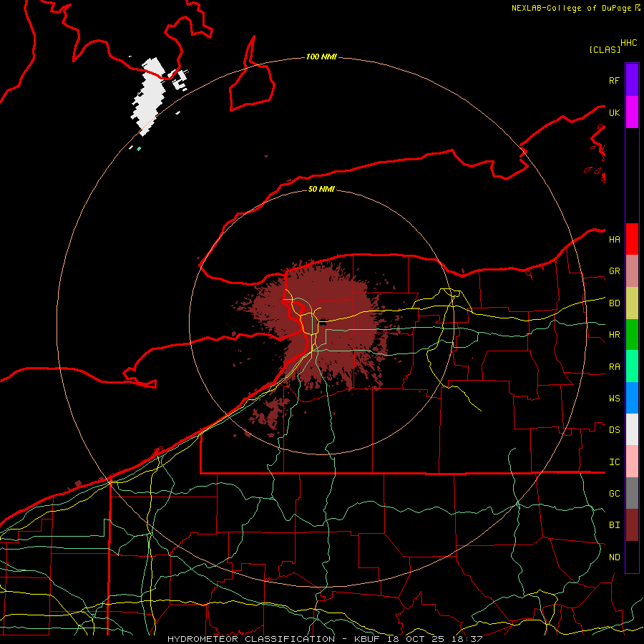Click the DS legend label
The width and height of the screenshot is (644, 644).
pos(615,430)
